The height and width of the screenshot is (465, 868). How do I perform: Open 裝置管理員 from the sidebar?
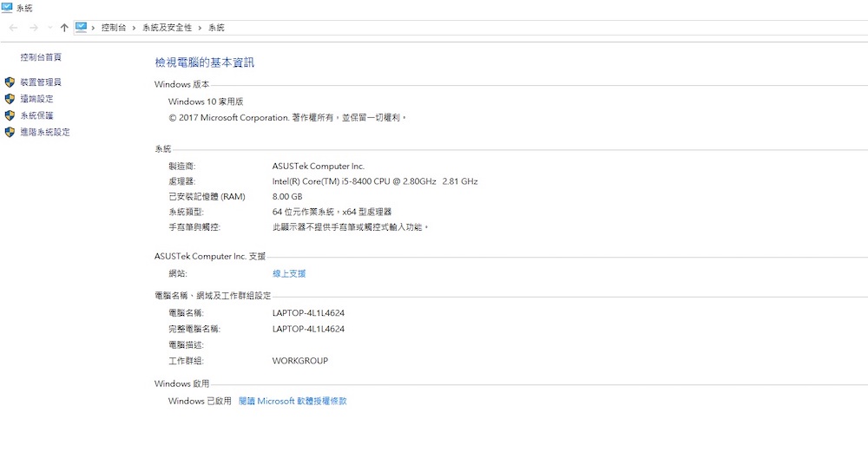(x=41, y=82)
